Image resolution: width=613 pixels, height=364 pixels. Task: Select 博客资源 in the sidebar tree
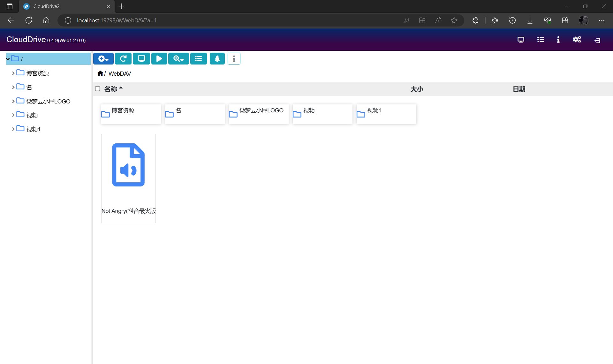tap(37, 73)
